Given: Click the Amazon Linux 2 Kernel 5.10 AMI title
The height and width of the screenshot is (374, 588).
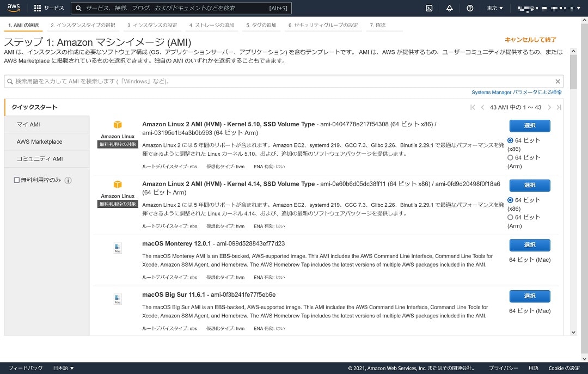Looking at the screenshot, I should click(228, 124).
